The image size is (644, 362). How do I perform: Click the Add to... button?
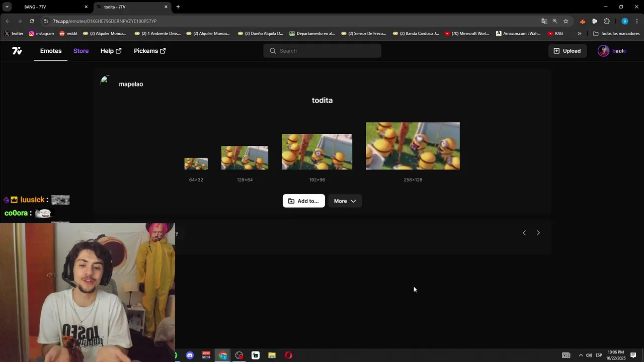(304, 201)
